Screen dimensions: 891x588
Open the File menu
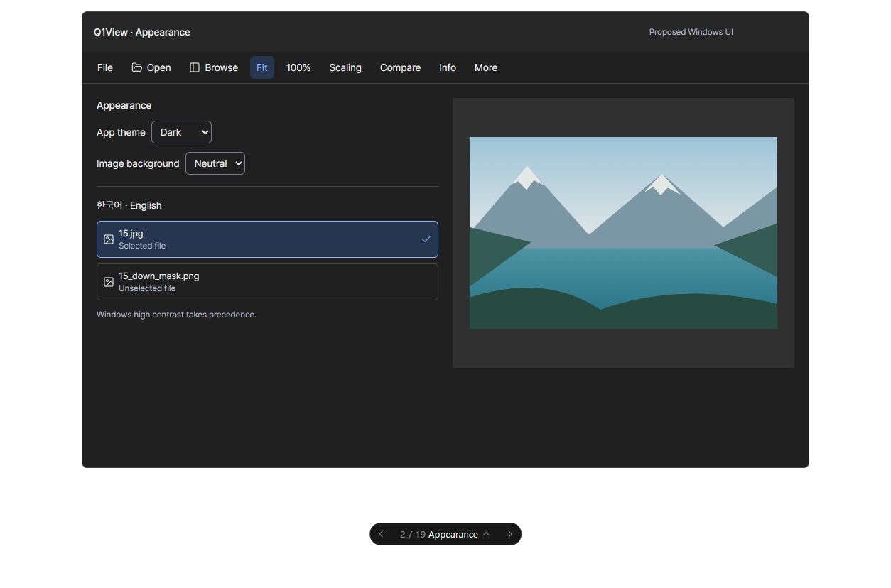click(105, 67)
